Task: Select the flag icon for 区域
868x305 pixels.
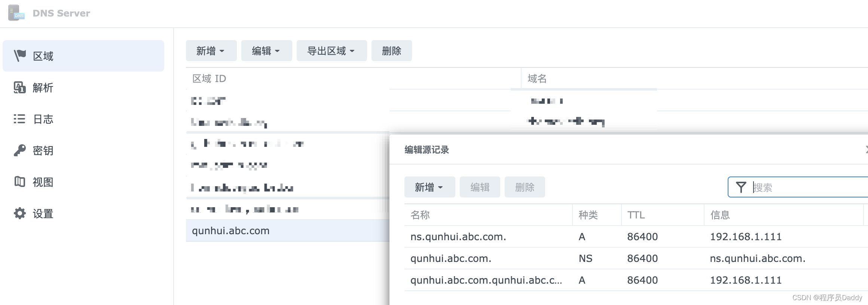Action: (20, 55)
